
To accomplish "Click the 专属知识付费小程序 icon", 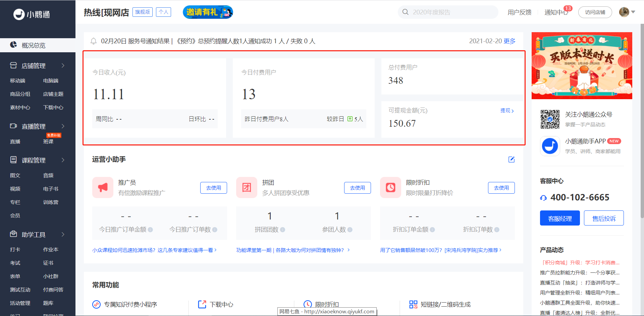I will (x=96, y=304).
